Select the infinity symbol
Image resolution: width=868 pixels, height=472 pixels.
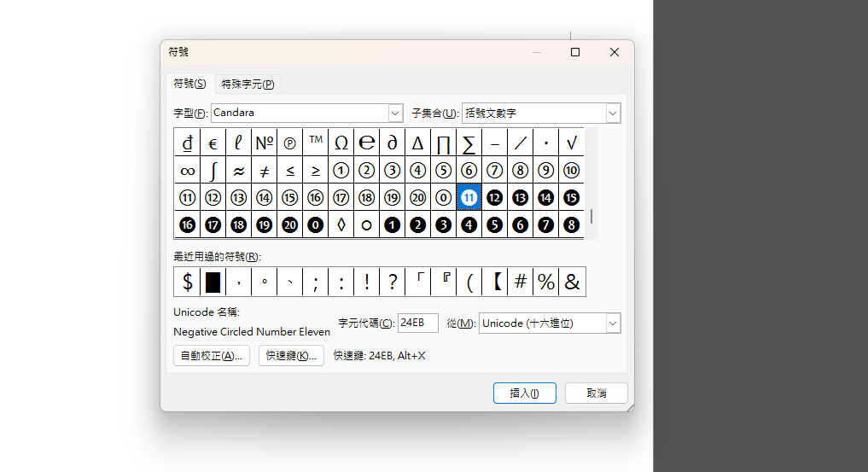pos(187,171)
